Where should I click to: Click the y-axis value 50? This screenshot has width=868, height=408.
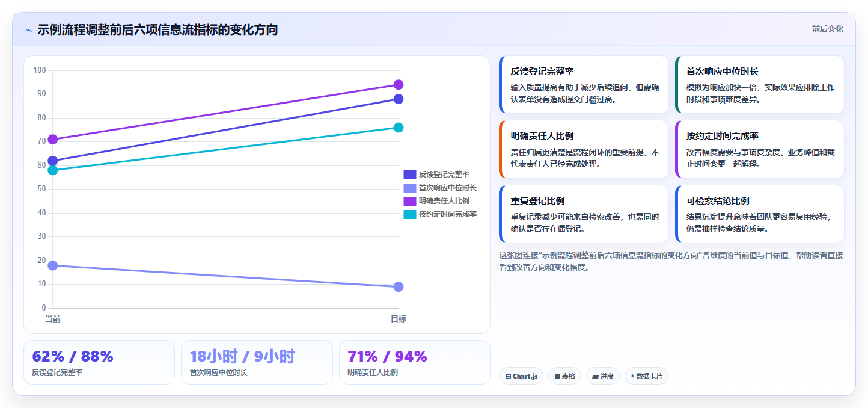pyautogui.click(x=41, y=189)
